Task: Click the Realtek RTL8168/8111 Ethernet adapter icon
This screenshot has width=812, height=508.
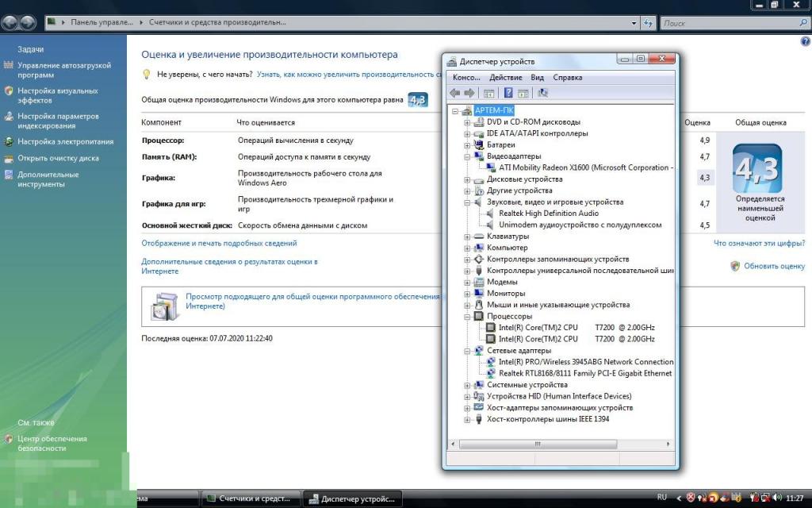Action: 490,373
